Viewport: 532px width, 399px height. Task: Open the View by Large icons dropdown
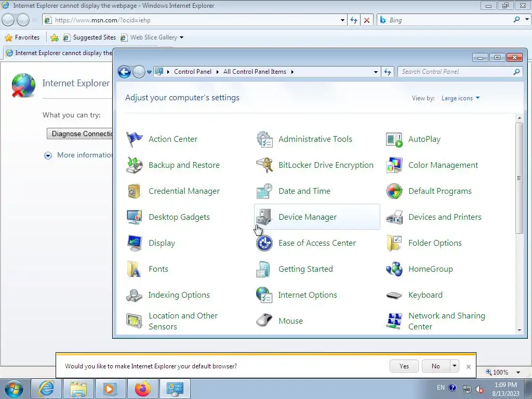tap(460, 98)
